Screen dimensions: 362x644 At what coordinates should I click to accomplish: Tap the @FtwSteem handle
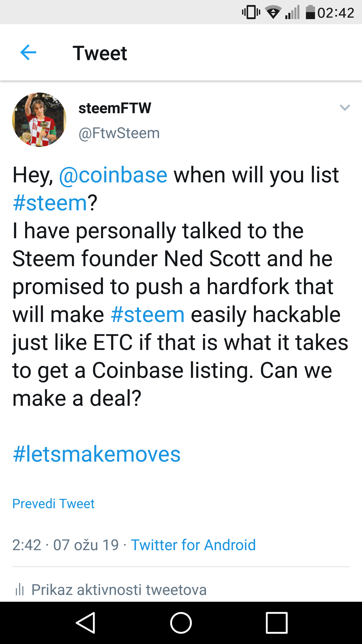click(119, 133)
